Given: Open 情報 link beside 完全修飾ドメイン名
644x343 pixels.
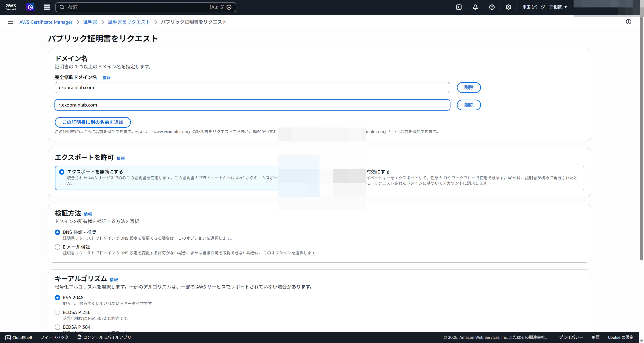Looking at the screenshot, I should 106,77.
